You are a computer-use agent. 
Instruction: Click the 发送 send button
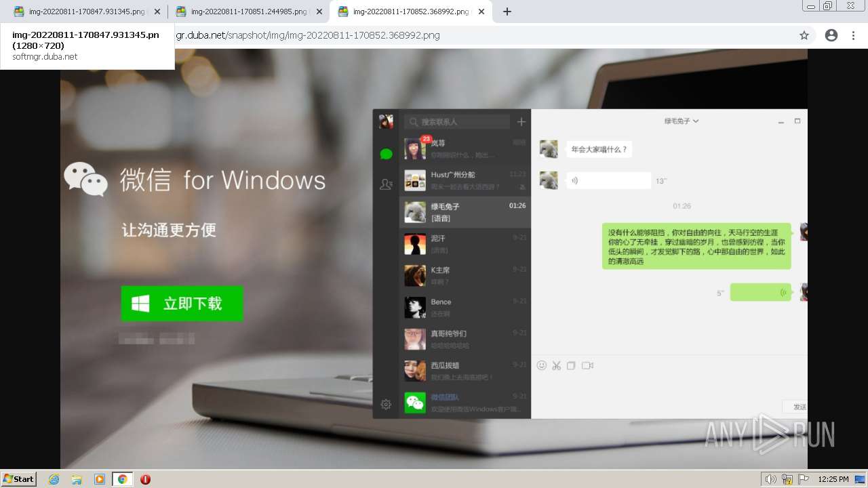[x=795, y=407]
